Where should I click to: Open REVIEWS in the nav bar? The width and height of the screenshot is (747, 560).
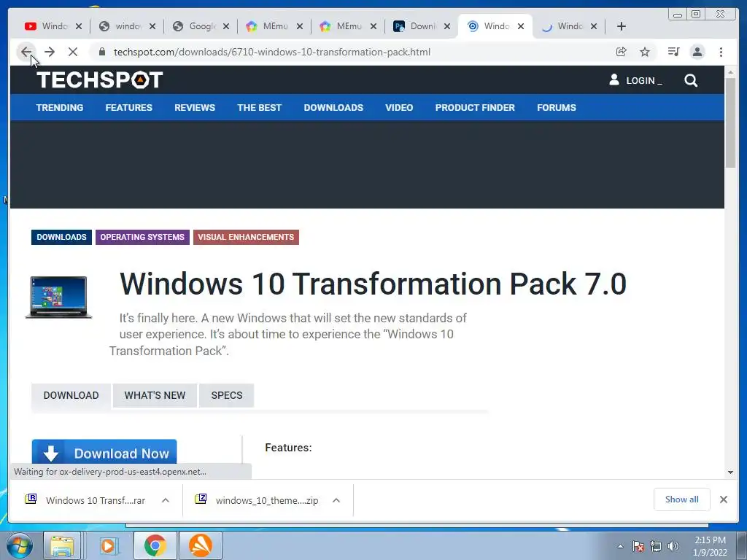[x=194, y=108]
